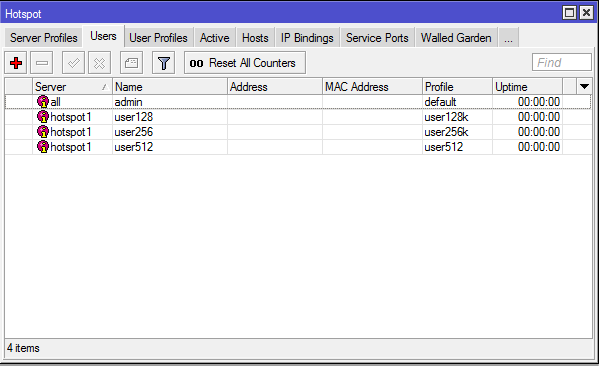Open the Hosts tab

[x=255, y=38]
